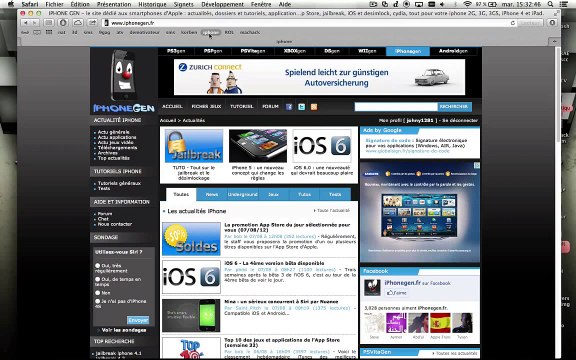576x360 pixels.
Task: Open iPhoneGen Twitter icon in nav bar
Action: [302, 107]
